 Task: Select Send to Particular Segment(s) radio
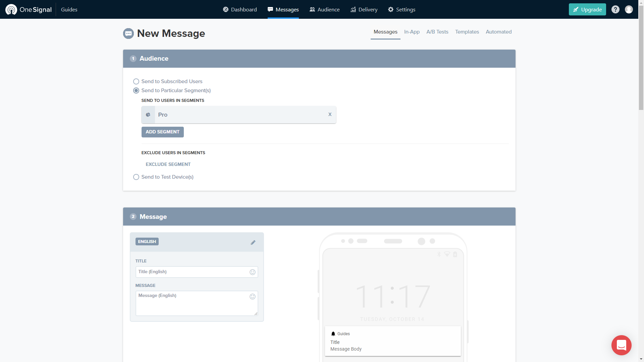click(x=136, y=90)
